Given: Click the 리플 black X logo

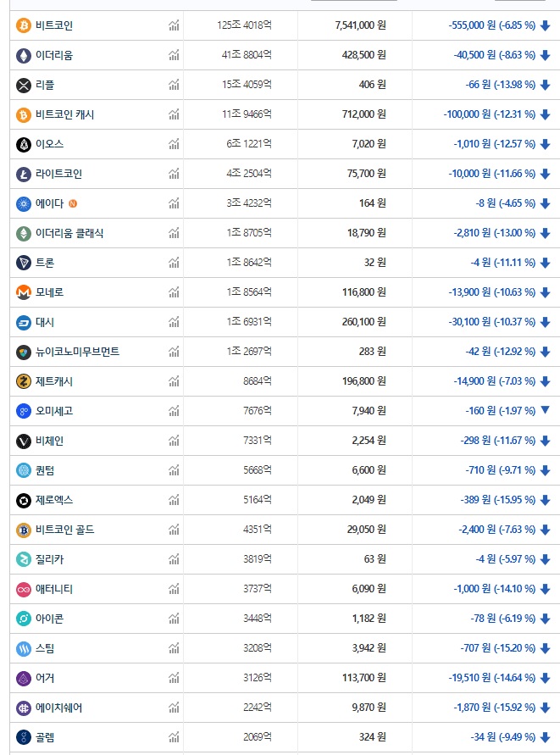Looking at the screenshot, I should click(24, 86).
